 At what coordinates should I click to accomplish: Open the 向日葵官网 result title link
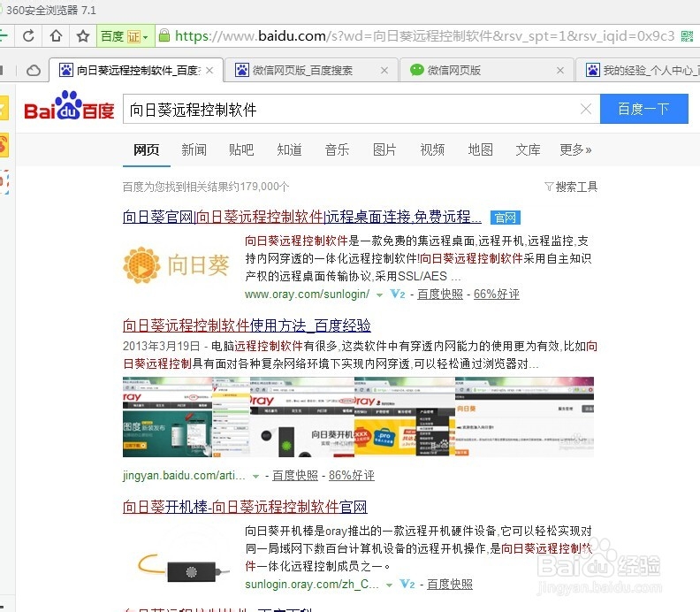(302, 217)
